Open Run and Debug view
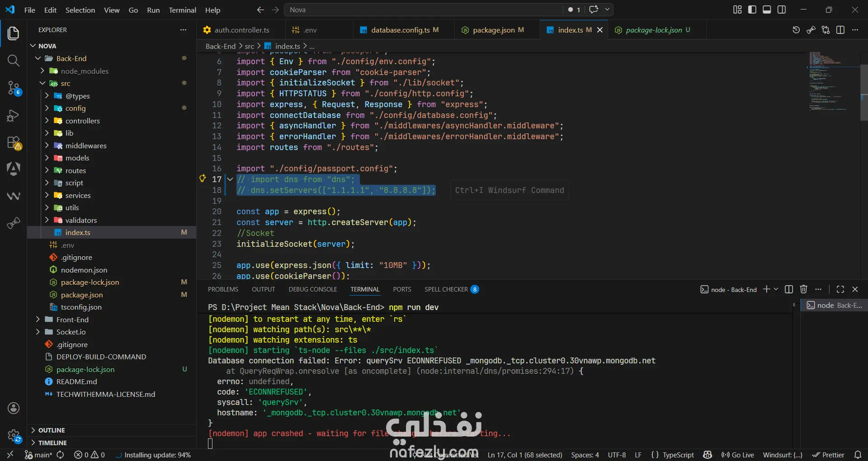Viewport: 868px width, 461px height. 13,115
